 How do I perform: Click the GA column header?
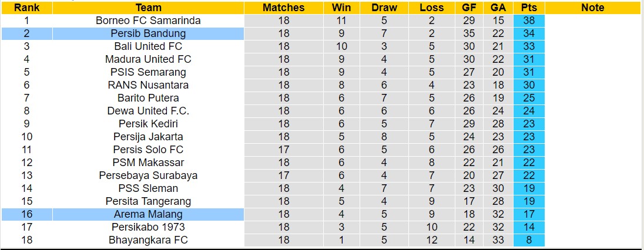coord(498,8)
